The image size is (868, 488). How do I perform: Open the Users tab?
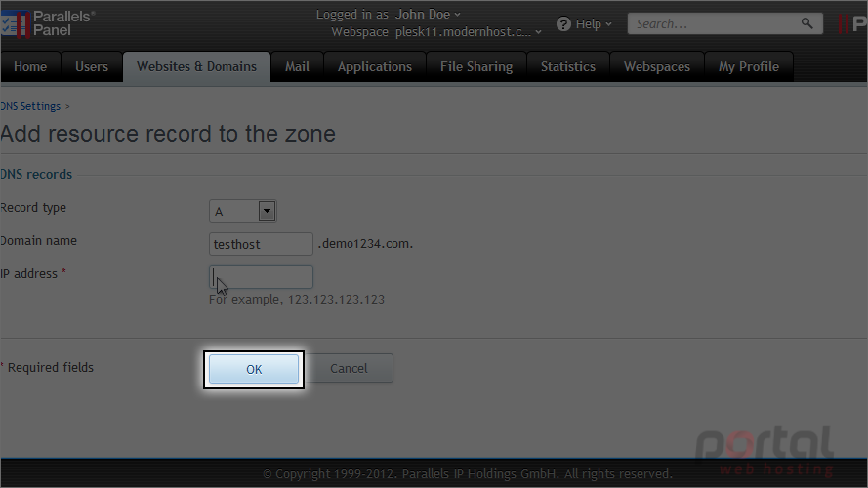coord(92,67)
